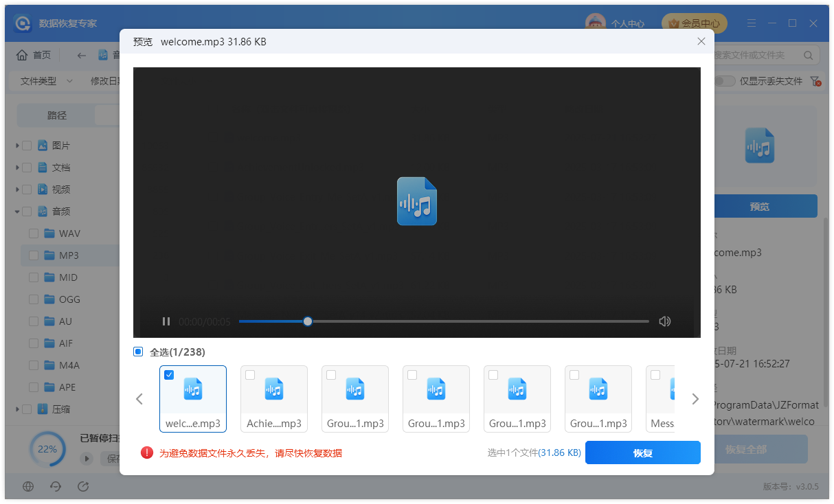The height and width of the screenshot is (504, 834).
Task: Close the 预览 preview dialog
Action: tap(701, 41)
